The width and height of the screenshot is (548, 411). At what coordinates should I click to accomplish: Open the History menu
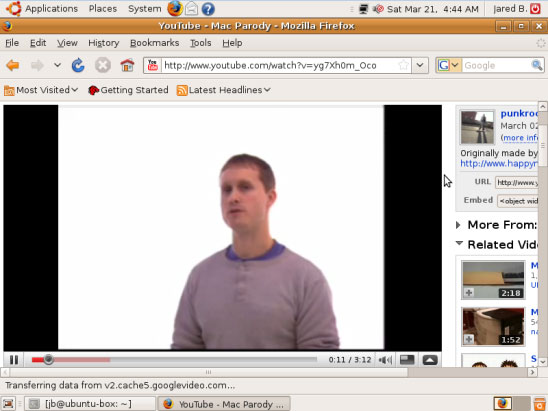pyautogui.click(x=103, y=43)
